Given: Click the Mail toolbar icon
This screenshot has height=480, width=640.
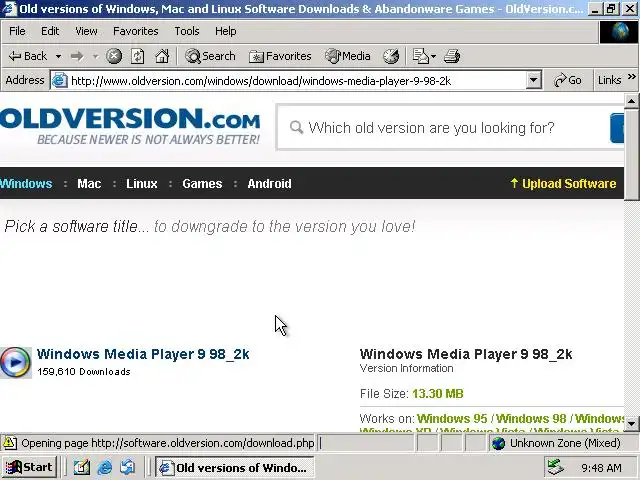Looking at the screenshot, I should (420, 56).
